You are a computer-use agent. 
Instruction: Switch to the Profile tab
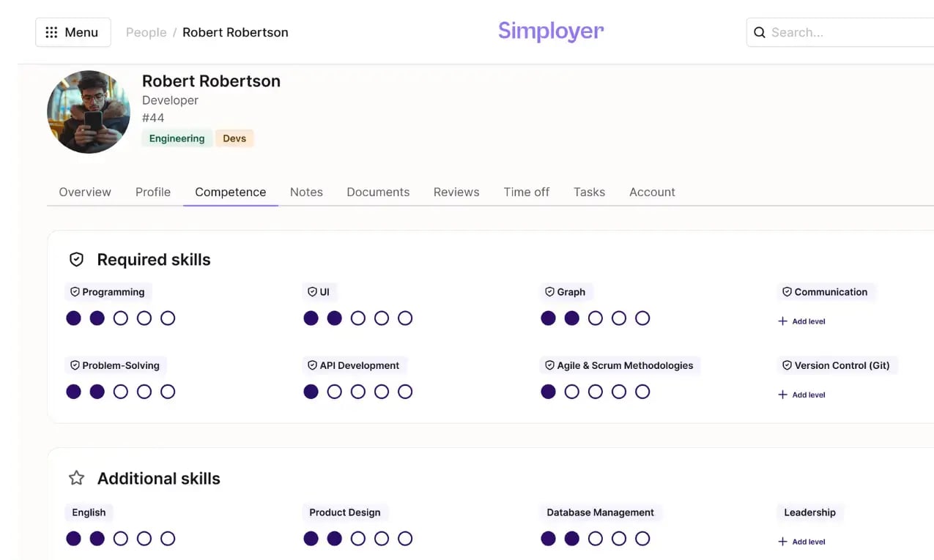(153, 192)
